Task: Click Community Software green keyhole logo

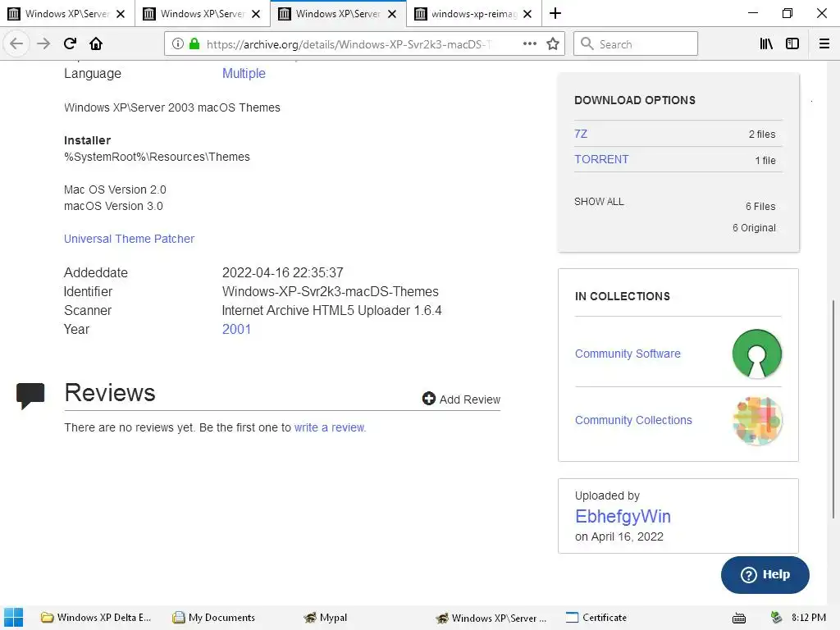Action: [x=757, y=354]
